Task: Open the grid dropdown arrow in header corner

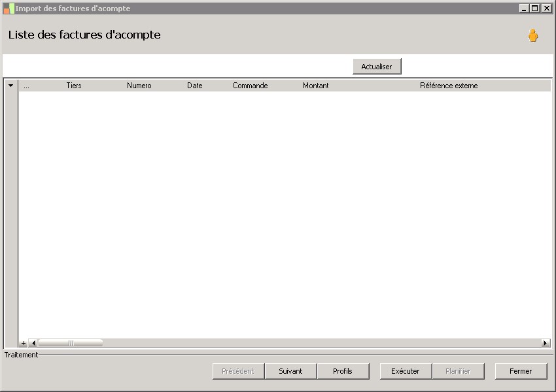Action: (10, 86)
